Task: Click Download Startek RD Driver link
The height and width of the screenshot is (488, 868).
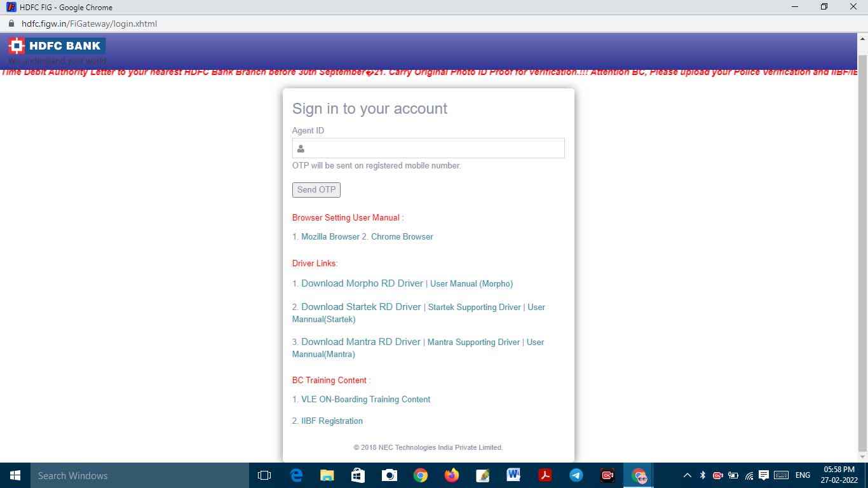Action: point(361,307)
